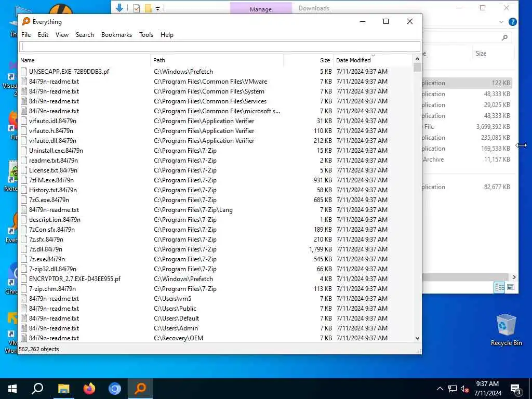The width and height of the screenshot is (532, 399).
Task: Select 7z.exe.84i79n file name
Action: [47, 259]
